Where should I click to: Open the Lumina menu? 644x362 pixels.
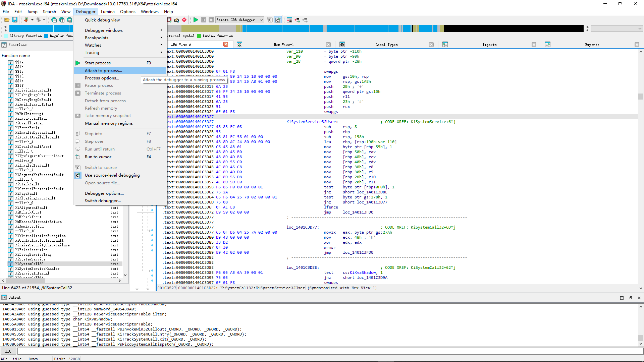pos(108,11)
